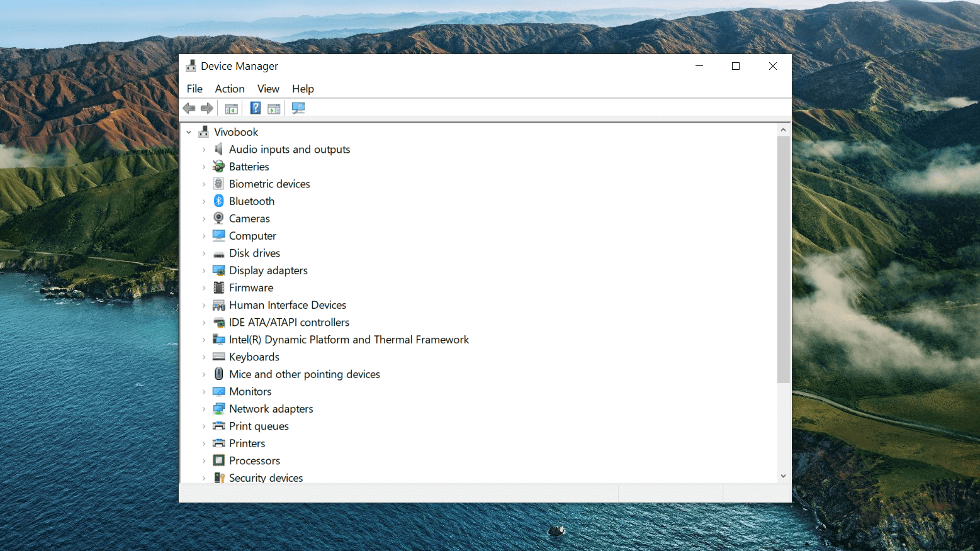The height and width of the screenshot is (551, 980).
Task: Click the scrollbar down arrow
Action: (783, 476)
